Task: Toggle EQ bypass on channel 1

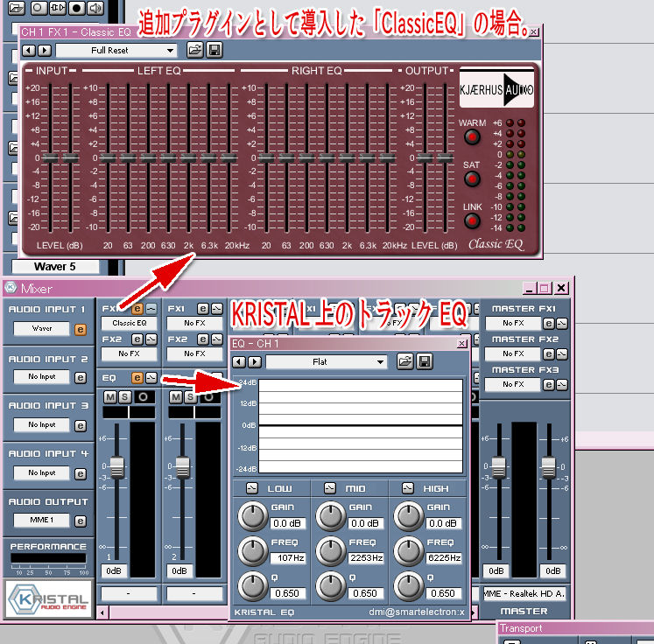Action: pos(151,378)
